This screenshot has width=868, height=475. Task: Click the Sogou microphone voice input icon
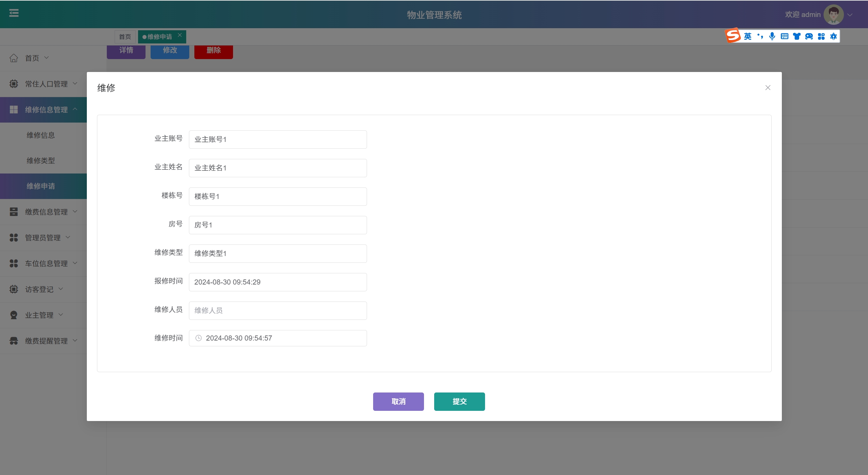(x=772, y=36)
